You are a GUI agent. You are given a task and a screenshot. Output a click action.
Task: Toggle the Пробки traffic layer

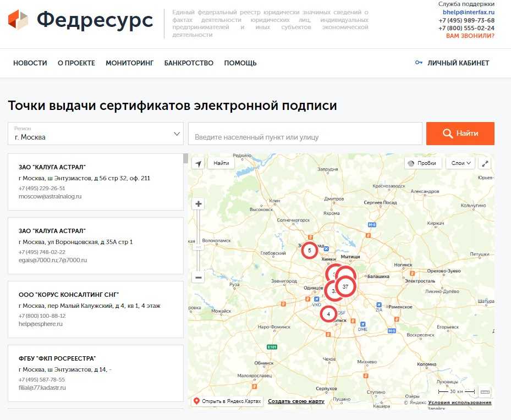[x=422, y=163]
